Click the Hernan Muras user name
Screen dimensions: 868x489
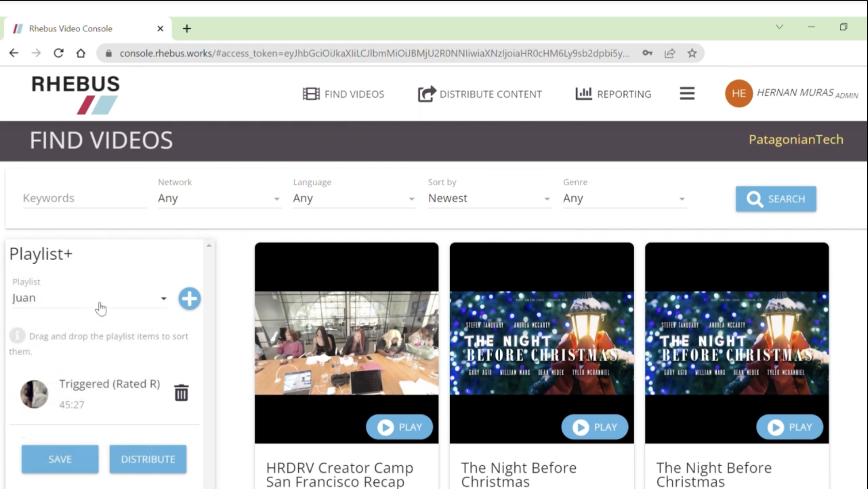795,93
